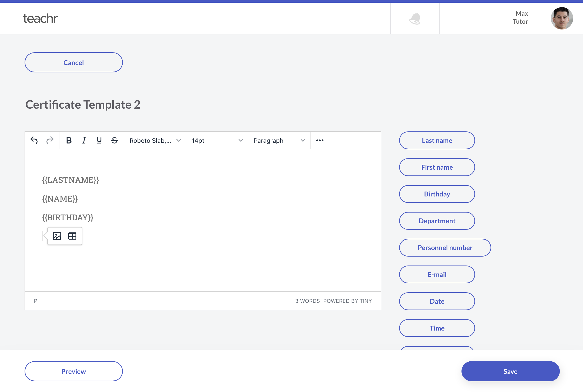The height and width of the screenshot is (392, 583).
Task: Open the 14pt font size dropdown
Action: pyautogui.click(x=217, y=141)
